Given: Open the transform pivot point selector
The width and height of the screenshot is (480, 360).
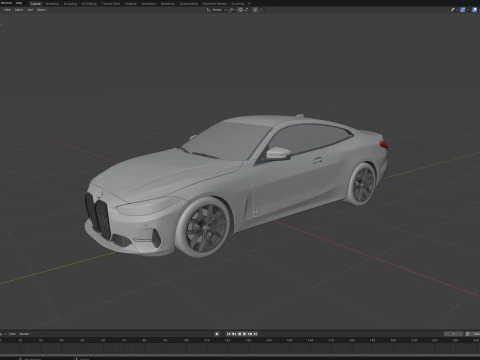Looking at the screenshot, I should tap(232, 10).
